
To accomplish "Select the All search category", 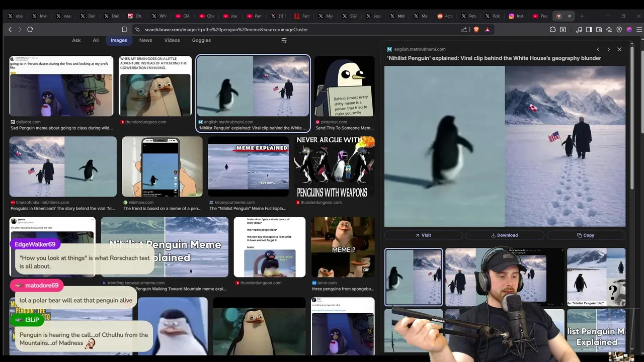I will pyautogui.click(x=96, y=40).
